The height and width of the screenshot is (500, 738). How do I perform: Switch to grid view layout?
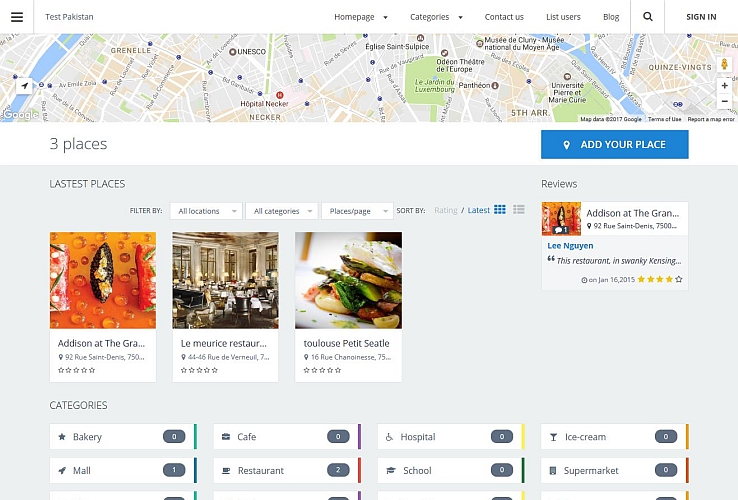pyautogui.click(x=500, y=210)
